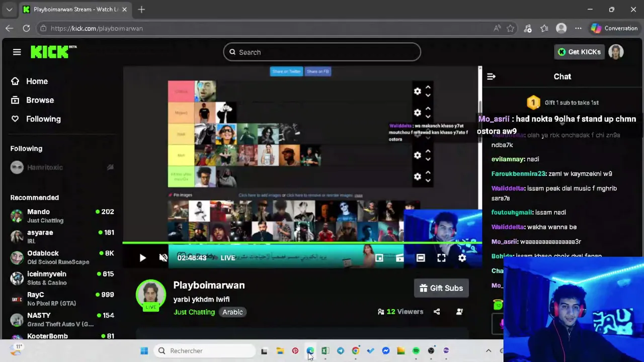Click Playboimarwan channel name

point(209,285)
